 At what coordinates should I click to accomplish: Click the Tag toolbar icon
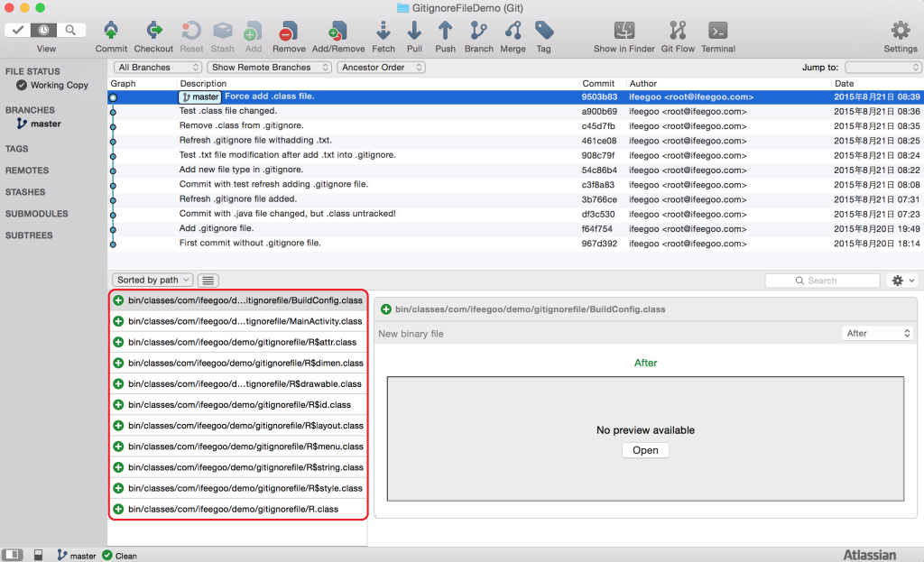(544, 31)
